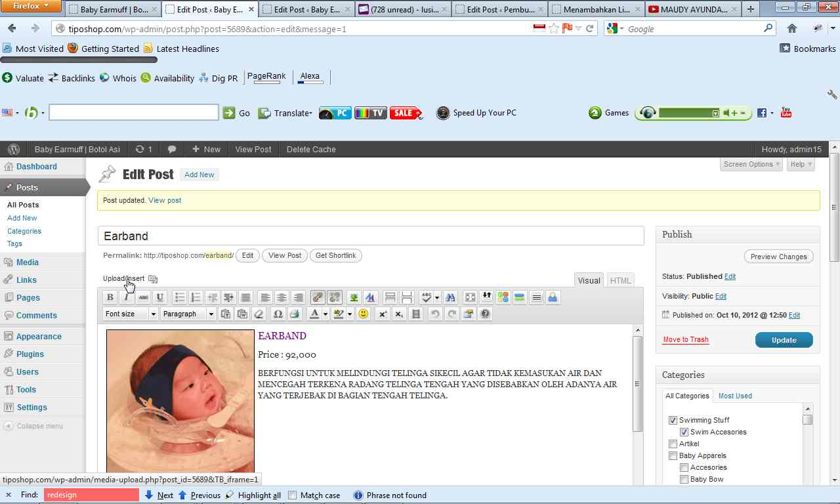Toggle fullscreen editor mode

pyautogui.click(x=470, y=297)
